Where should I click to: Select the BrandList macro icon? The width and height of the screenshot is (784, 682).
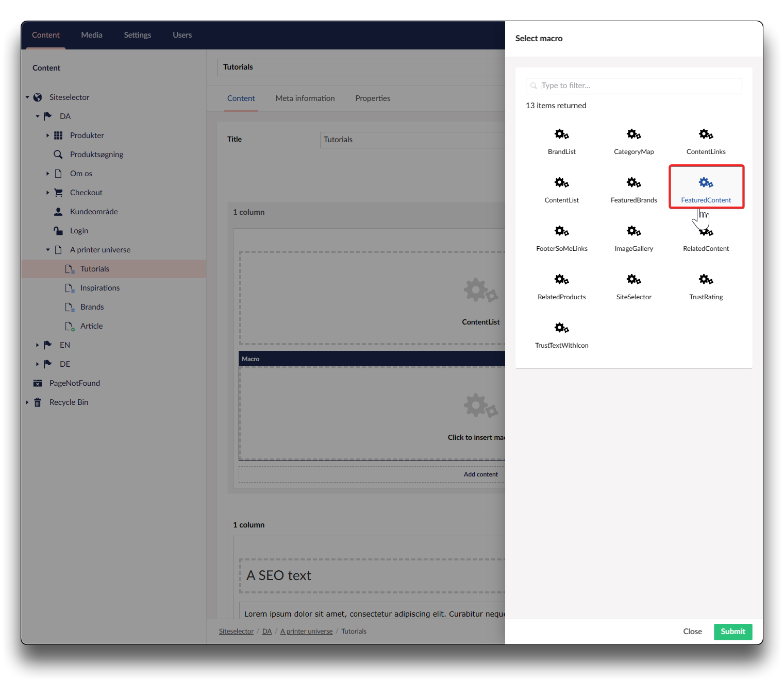[561, 135]
